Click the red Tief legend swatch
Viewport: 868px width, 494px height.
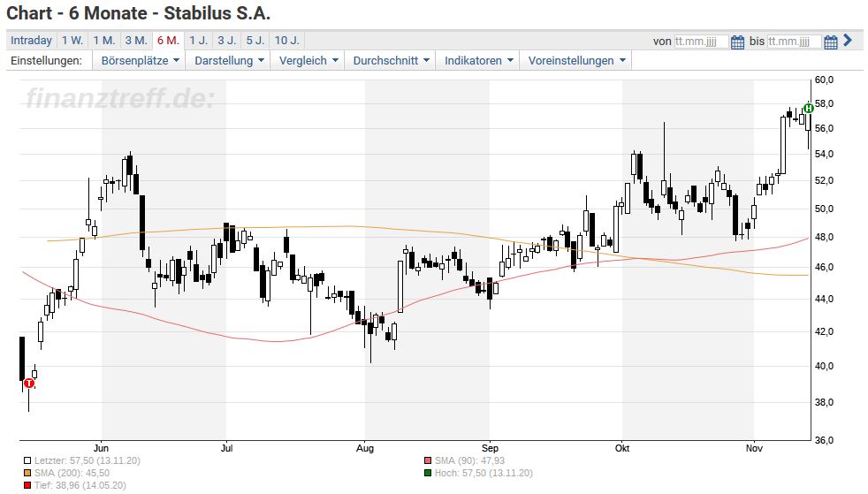(x=27, y=486)
